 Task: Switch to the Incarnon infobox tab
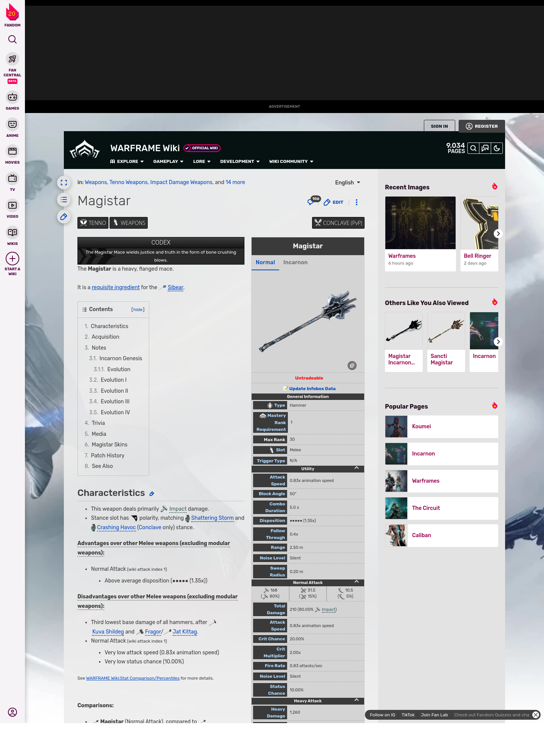[x=295, y=262]
